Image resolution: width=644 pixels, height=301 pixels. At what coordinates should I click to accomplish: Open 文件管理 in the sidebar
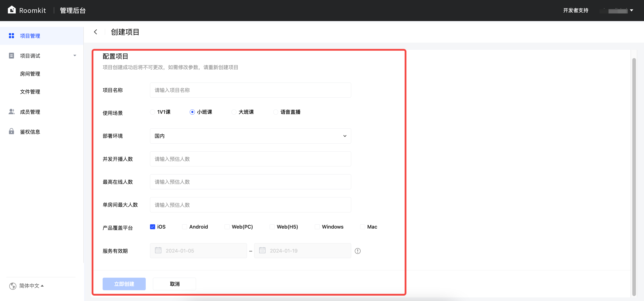pos(30,92)
